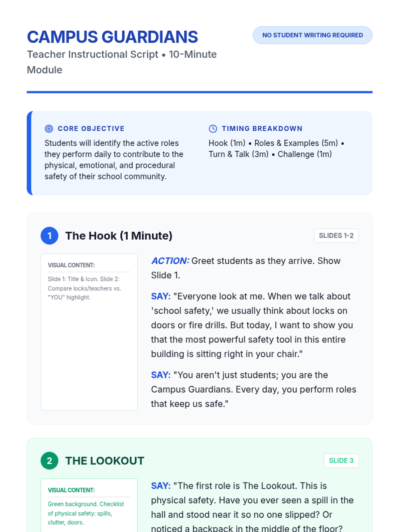Click the green number 2 circle badge
This screenshot has height=532, width=399.
click(50, 461)
